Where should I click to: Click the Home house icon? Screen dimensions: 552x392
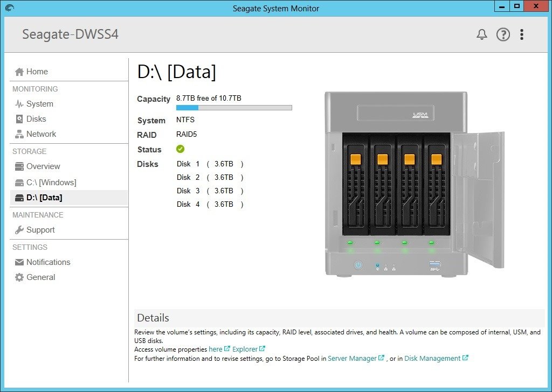click(x=19, y=72)
